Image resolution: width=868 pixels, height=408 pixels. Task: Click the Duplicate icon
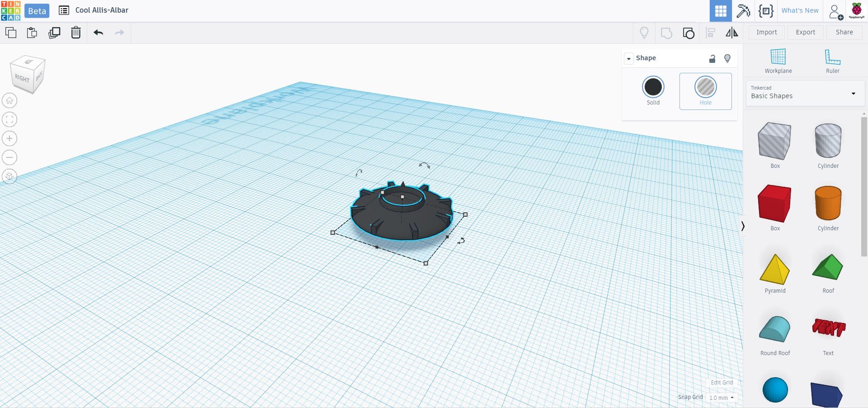[x=54, y=33]
